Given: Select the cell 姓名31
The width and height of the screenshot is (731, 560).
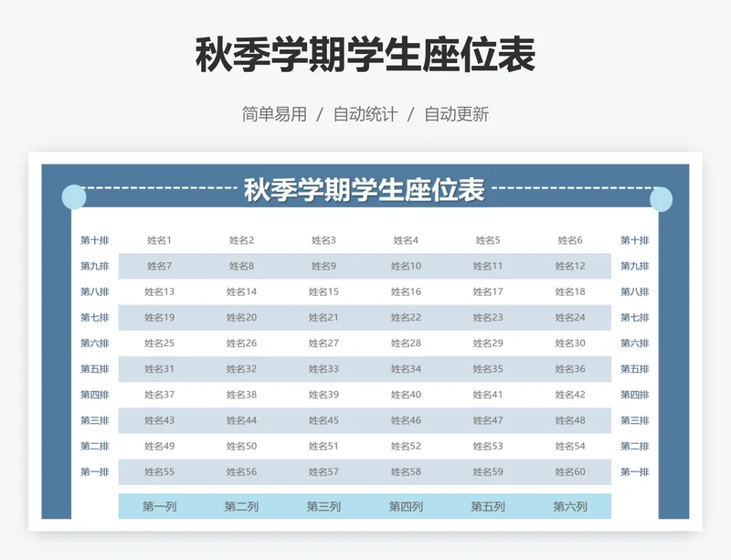Looking at the screenshot, I should 159,369.
